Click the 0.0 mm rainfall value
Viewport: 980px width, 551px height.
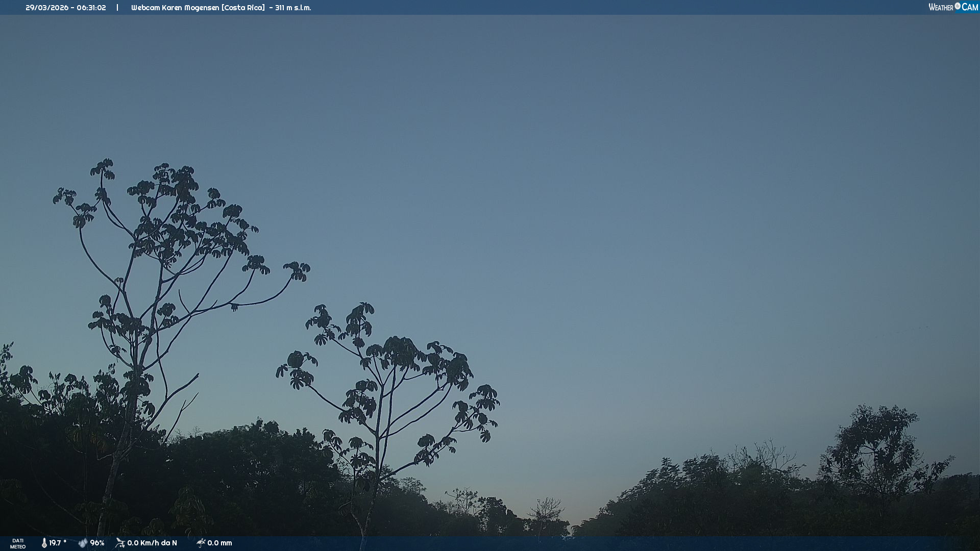coord(219,543)
